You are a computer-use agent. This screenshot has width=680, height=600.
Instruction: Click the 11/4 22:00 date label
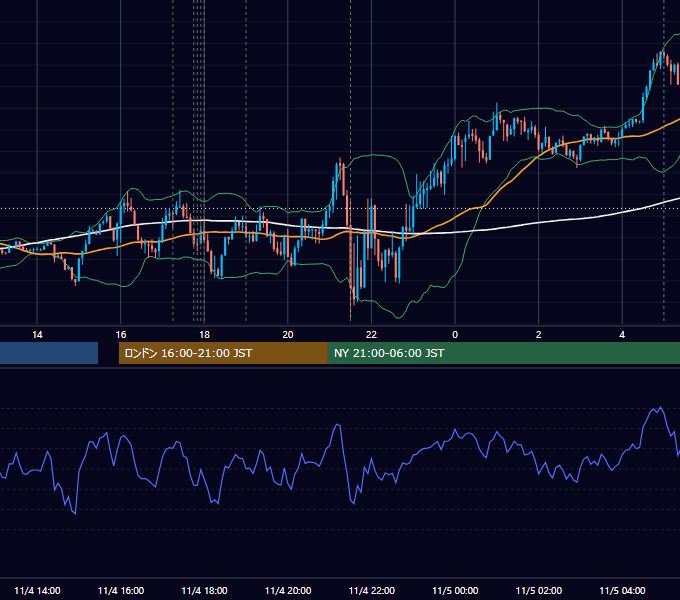click(372, 590)
